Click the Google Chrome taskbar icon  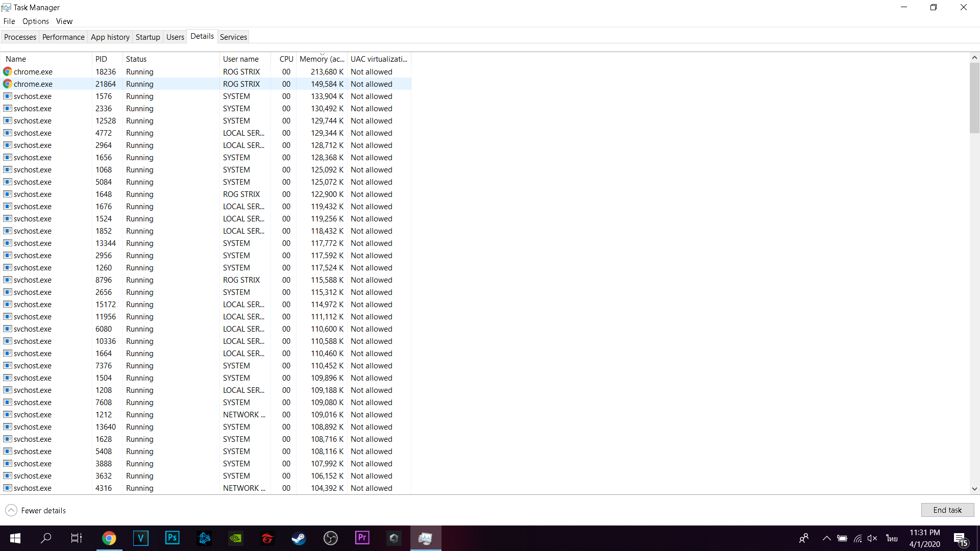click(x=109, y=538)
